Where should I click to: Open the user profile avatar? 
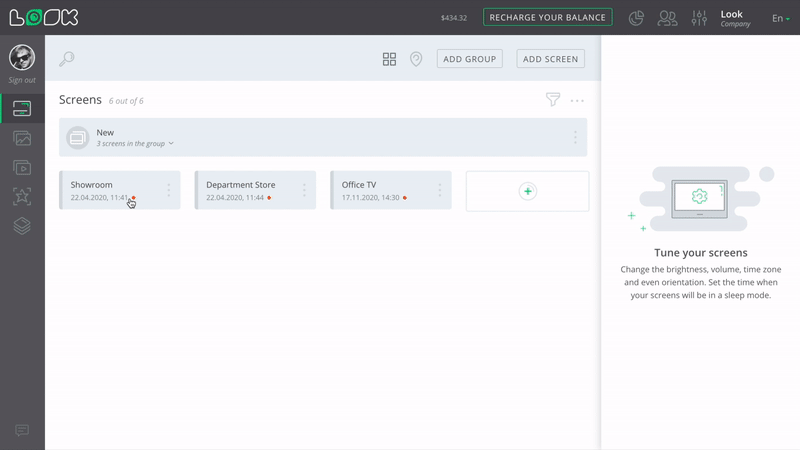click(x=22, y=57)
